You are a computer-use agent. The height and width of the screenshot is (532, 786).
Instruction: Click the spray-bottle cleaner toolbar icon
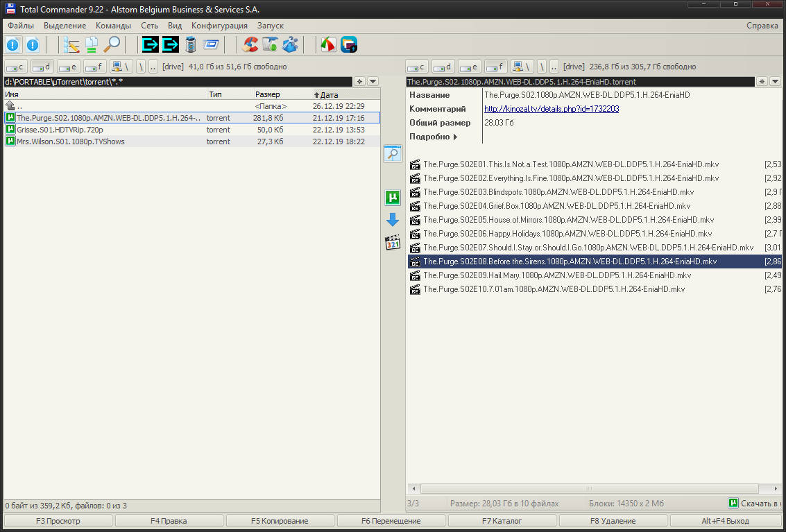tap(270, 45)
